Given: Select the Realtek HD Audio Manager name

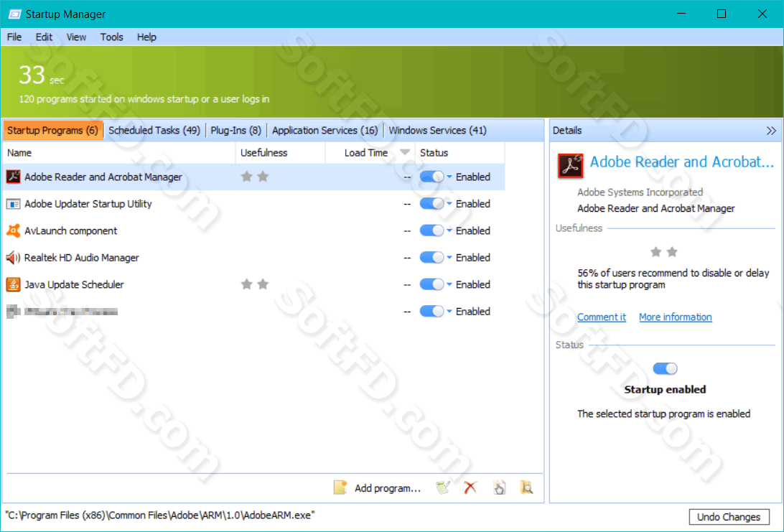Looking at the screenshot, I should (82, 258).
